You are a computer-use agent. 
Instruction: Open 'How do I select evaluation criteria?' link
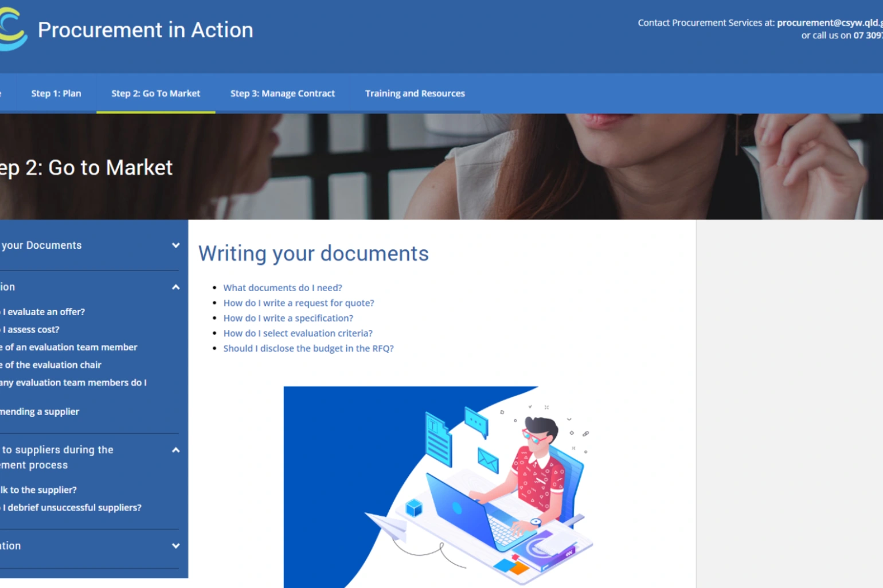point(298,333)
